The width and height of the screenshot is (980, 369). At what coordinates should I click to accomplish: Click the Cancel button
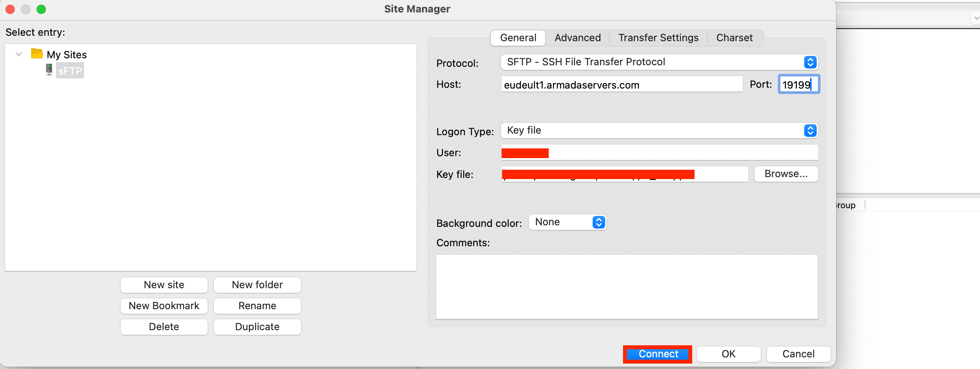[798, 354]
